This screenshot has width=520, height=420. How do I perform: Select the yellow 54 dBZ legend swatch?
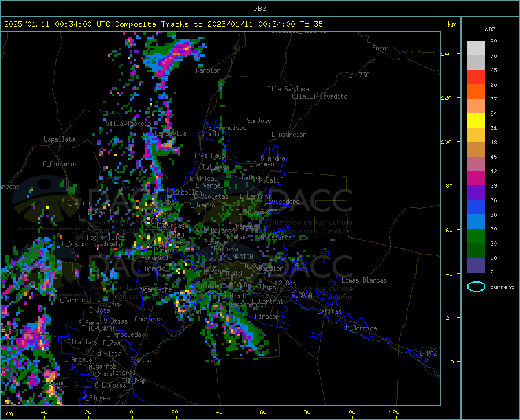[476, 120]
